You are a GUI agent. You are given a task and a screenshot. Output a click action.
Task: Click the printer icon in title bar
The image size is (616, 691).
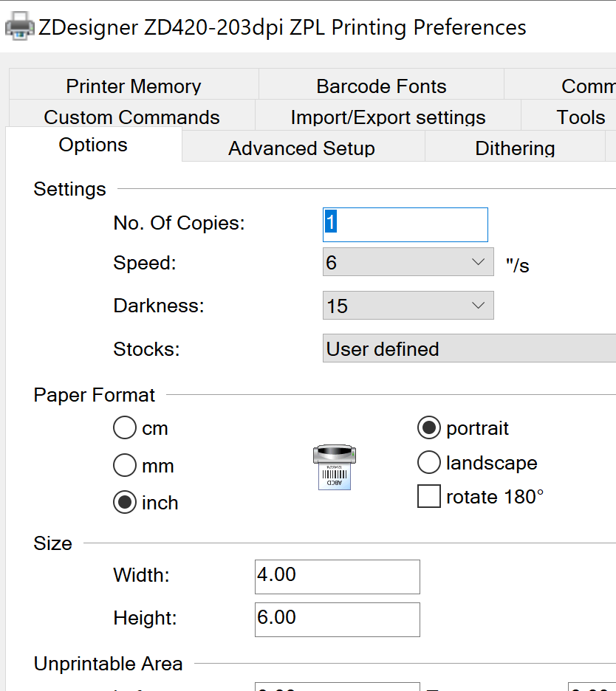19,27
